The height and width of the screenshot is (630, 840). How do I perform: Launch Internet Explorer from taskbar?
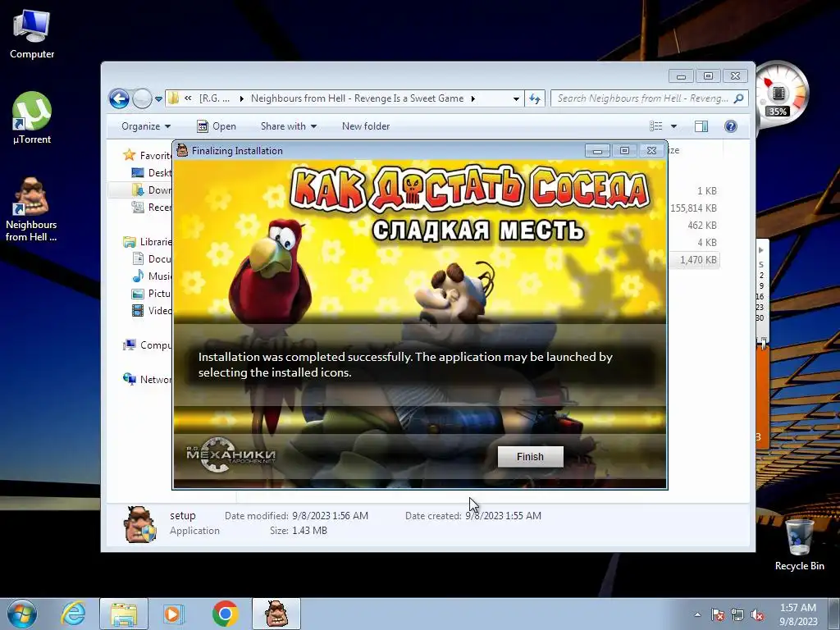[x=73, y=614]
